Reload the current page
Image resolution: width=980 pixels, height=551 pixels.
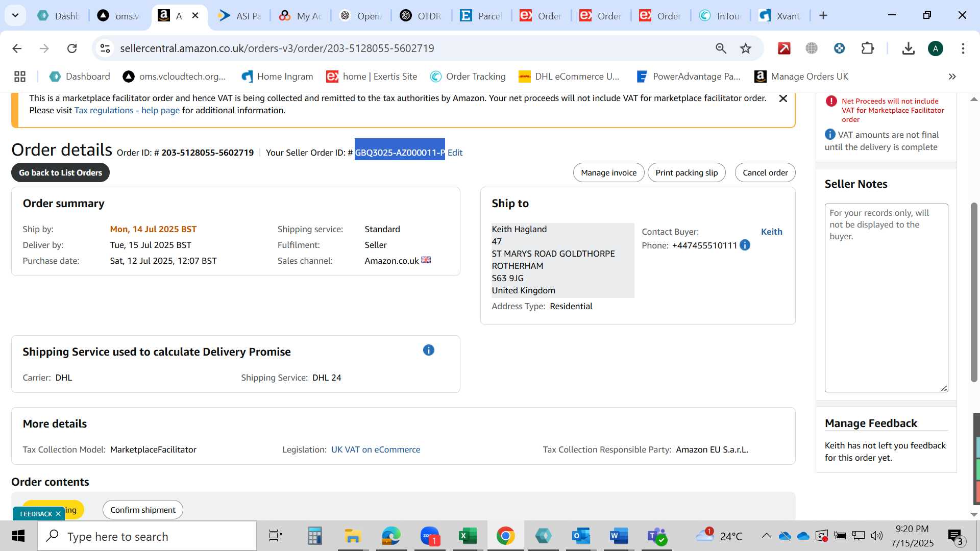[x=72, y=48]
